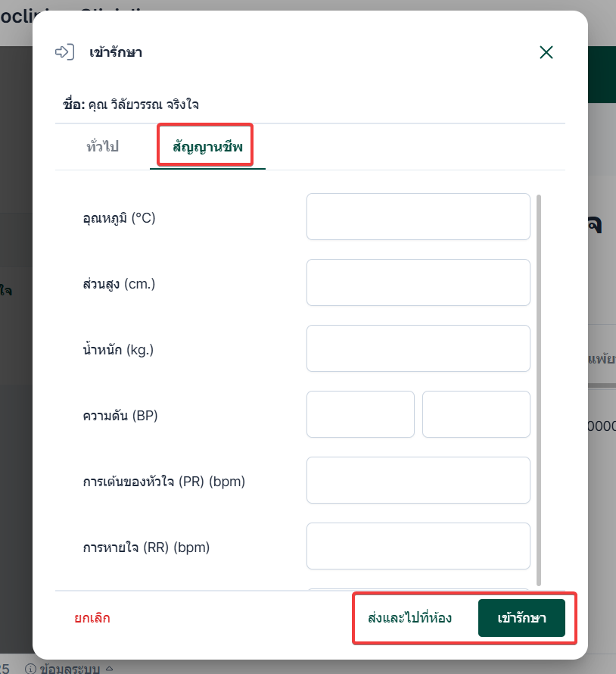The height and width of the screenshot is (674, 616).
Task: Click the อุณหภูมิ (°C) input field
Action: (418, 217)
